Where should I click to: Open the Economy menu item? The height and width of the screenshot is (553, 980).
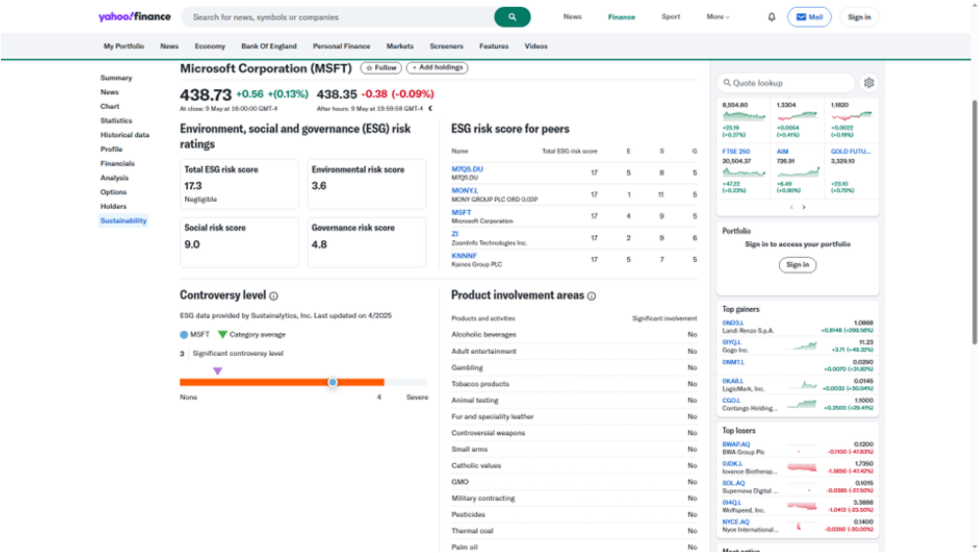click(210, 46)
